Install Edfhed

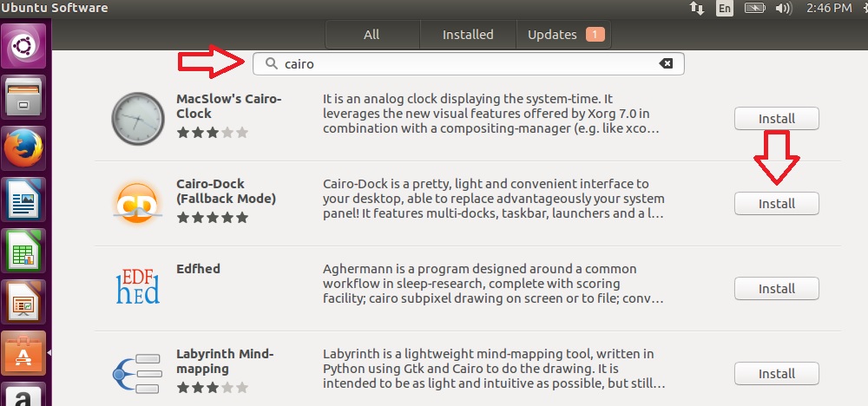(x=776, y=288)
